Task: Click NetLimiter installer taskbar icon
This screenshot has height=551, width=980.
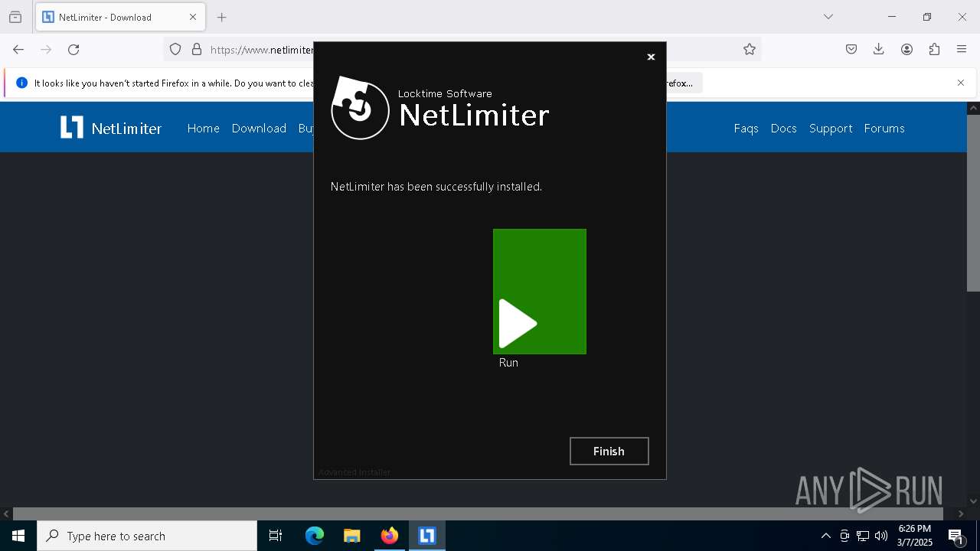Action: point(427,536)
